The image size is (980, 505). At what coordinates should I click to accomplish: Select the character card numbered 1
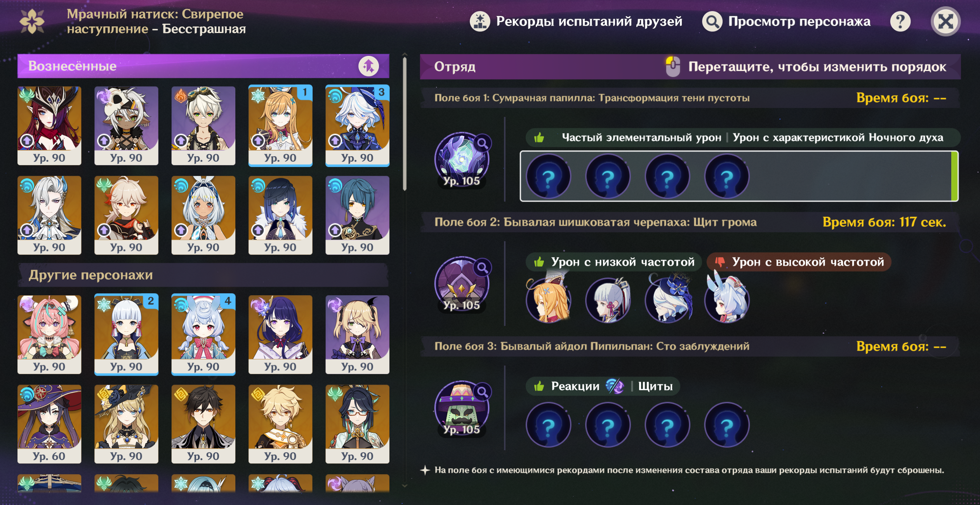click(280, 126)
